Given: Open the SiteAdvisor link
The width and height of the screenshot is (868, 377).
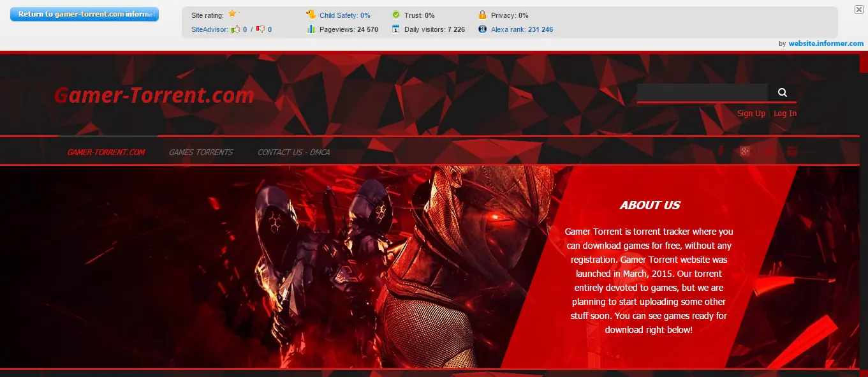Looking at the screenshot, I should click(210, 29).
